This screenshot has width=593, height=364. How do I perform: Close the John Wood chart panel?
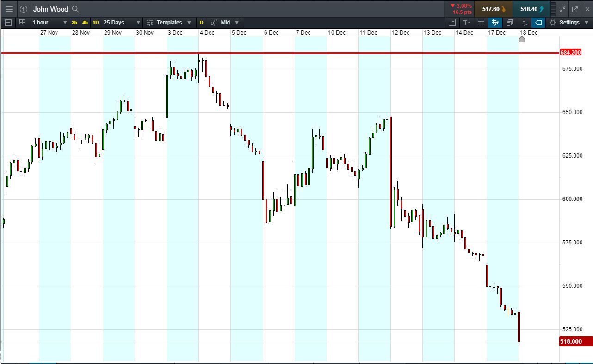point(587,9)
